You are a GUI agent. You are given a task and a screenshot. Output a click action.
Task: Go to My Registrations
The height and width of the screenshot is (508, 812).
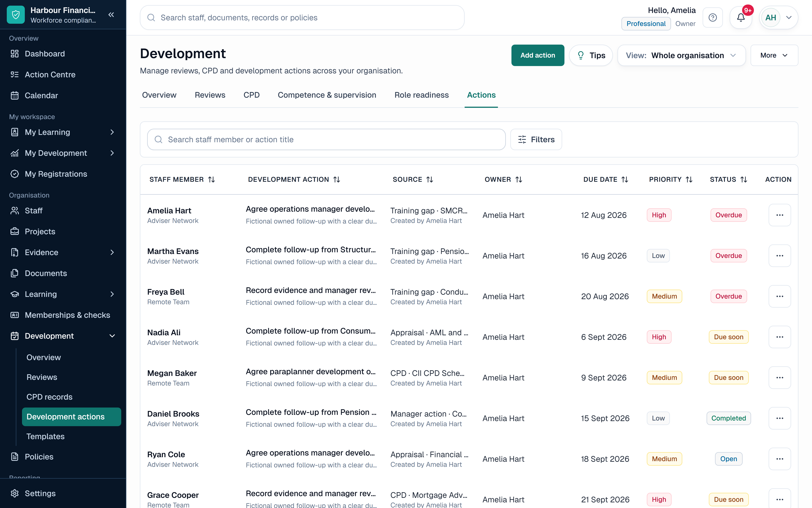click(x=63, y=174)
